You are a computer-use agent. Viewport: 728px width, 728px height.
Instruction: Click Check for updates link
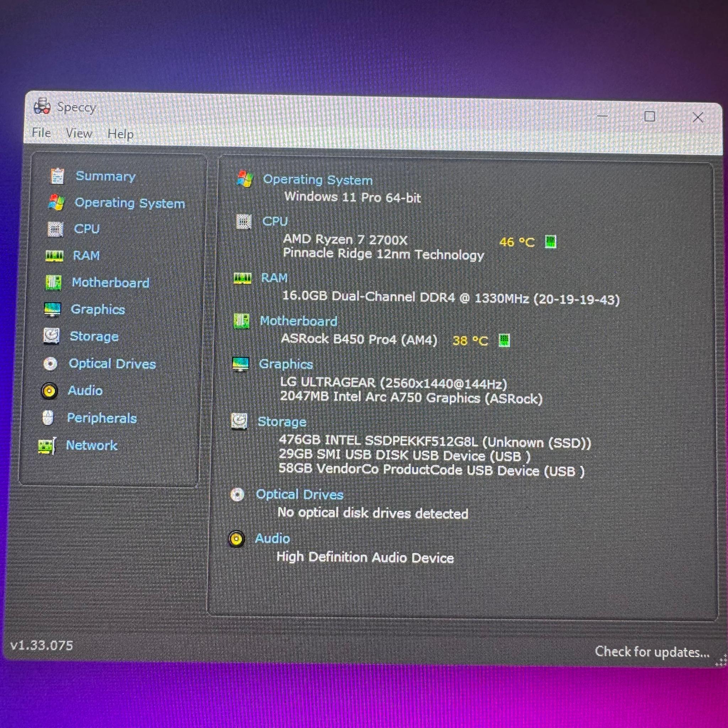[652, 652]
